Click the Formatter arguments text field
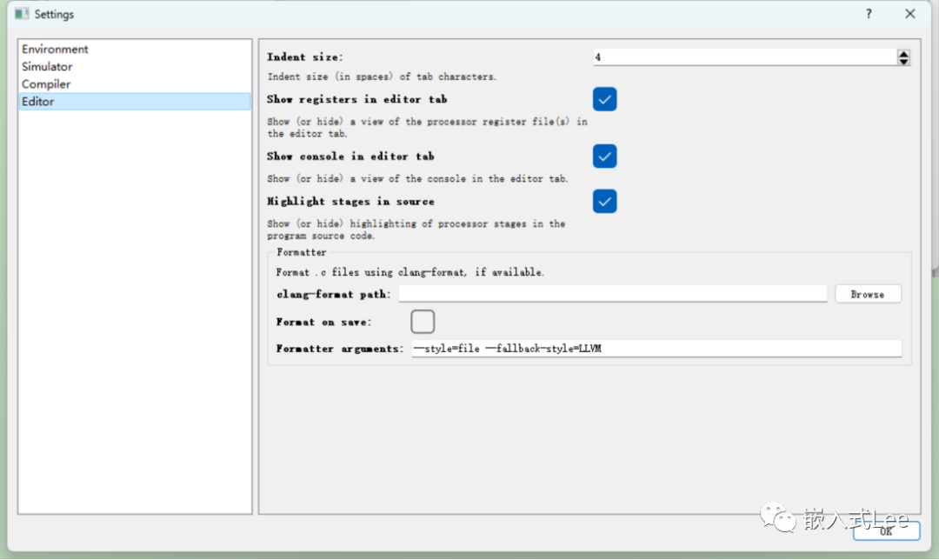This screenshot has width=939, height=560. click(656, 349)
